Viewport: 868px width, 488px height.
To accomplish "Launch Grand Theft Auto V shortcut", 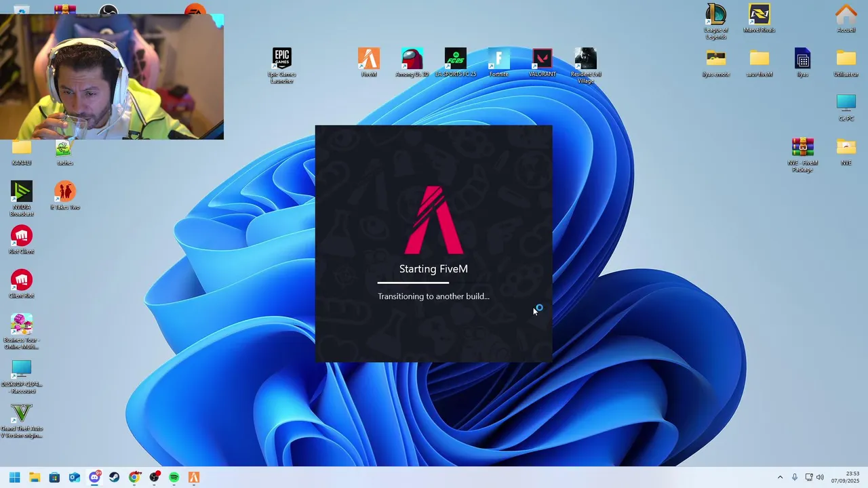I will coord(22,420).
